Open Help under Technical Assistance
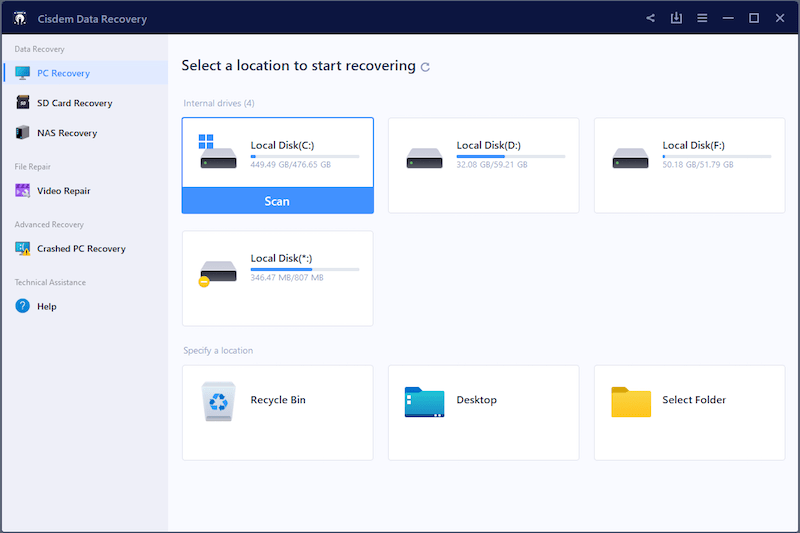800x533 pixels. tap(46, 307)
